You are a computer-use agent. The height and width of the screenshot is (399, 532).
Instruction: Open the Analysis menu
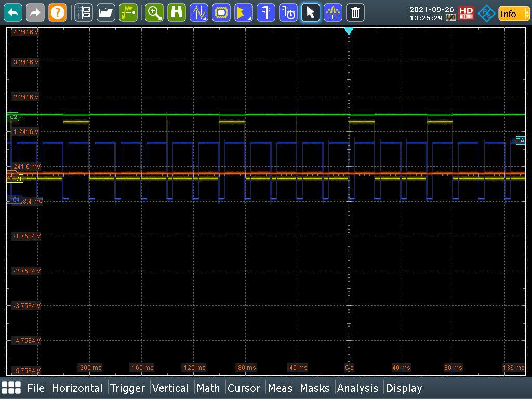point(357,388)
